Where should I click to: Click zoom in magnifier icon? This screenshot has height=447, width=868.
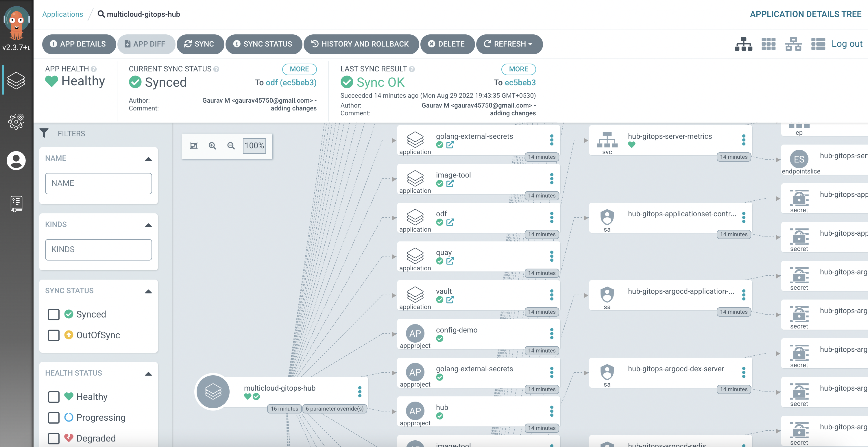pyautogui.click(x=212, y=146)
